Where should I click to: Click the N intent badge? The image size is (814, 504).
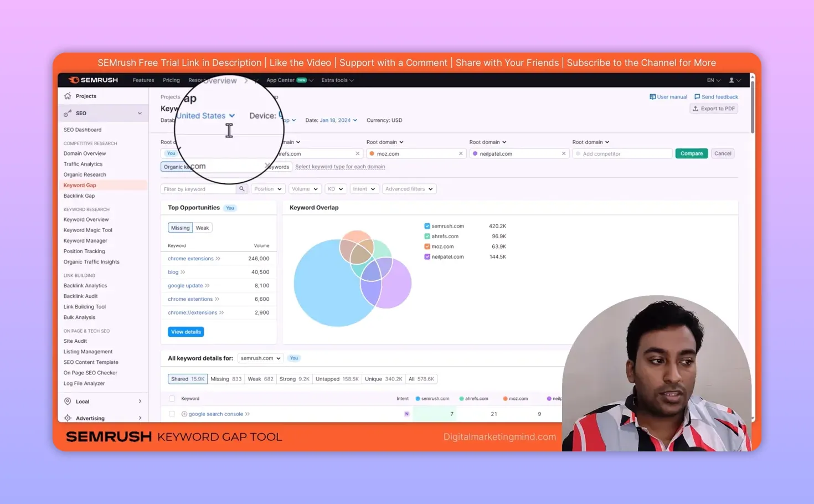(x=407, y=414)
